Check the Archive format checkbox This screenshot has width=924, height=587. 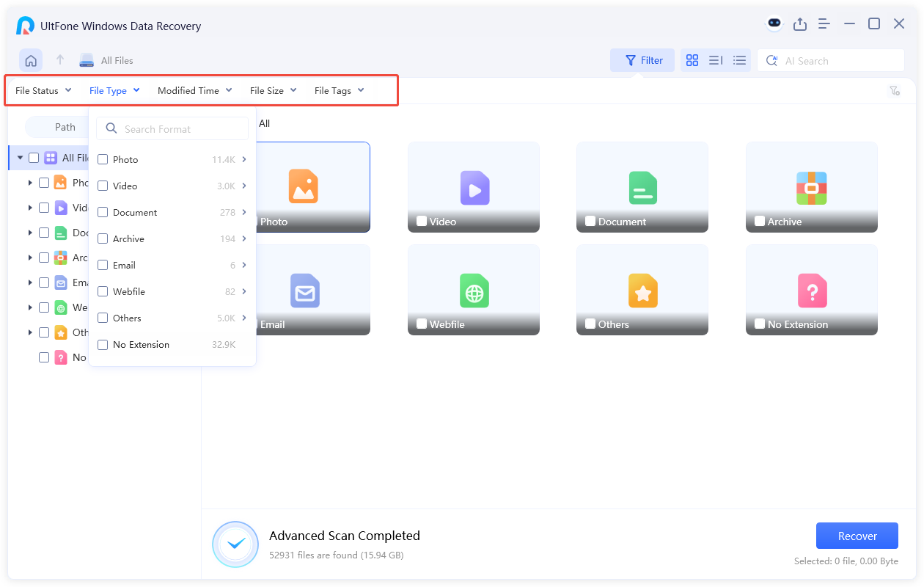pos(103,238)
